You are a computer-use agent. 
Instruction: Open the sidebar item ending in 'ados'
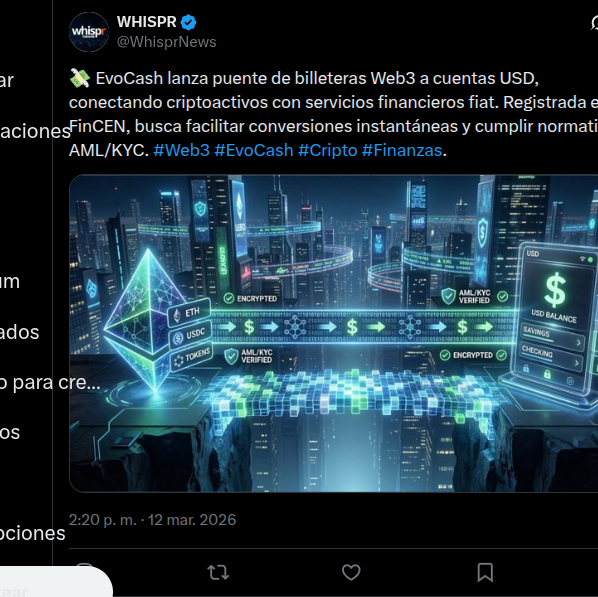click(19, 332)
